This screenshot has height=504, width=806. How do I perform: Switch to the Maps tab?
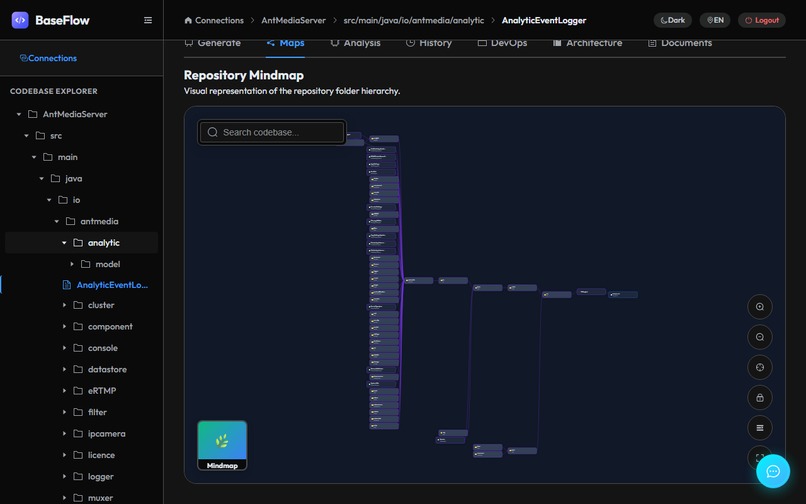(285, 43)
